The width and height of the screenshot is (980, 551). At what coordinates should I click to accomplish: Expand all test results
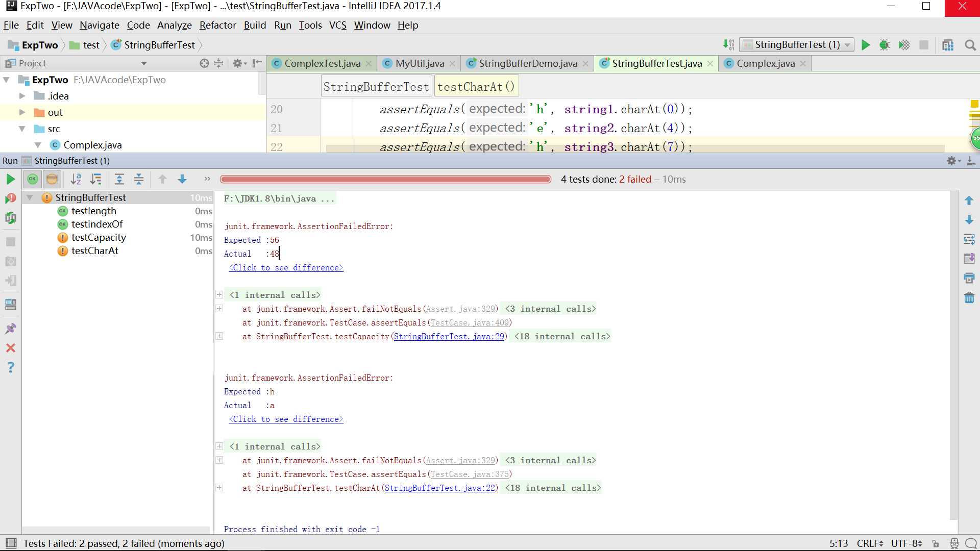119,179
